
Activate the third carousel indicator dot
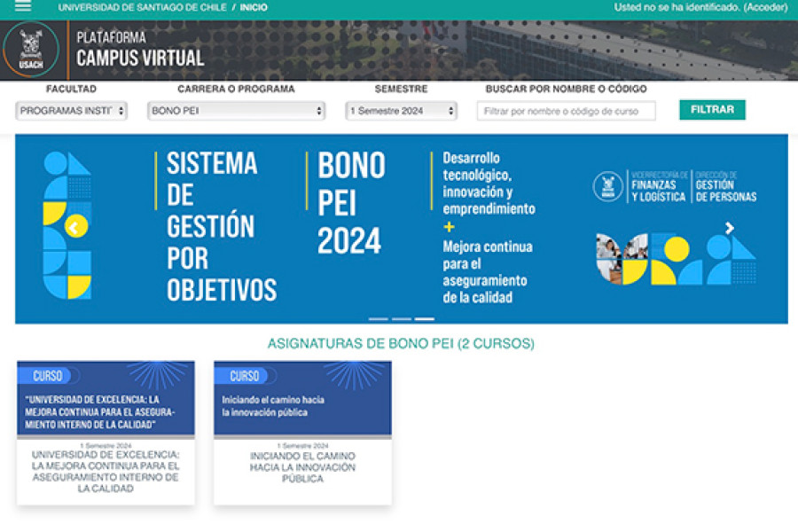tap(426, 319)
